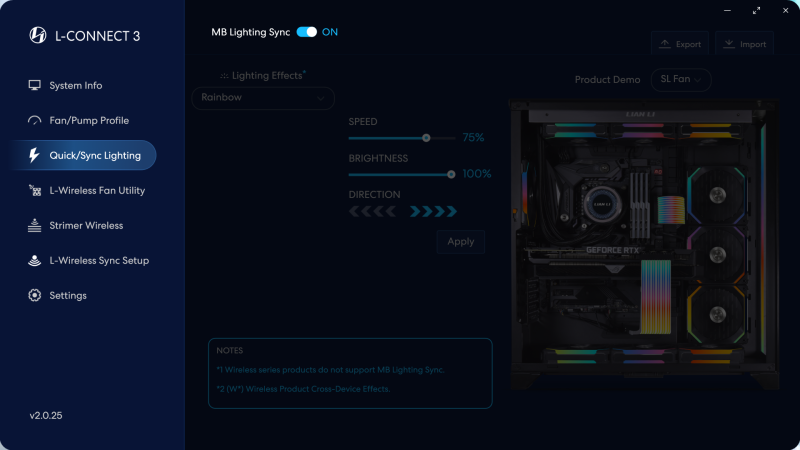Click the L-Wireless Sync Setup signal icon

pyautogui.click(x=34, y=260)
